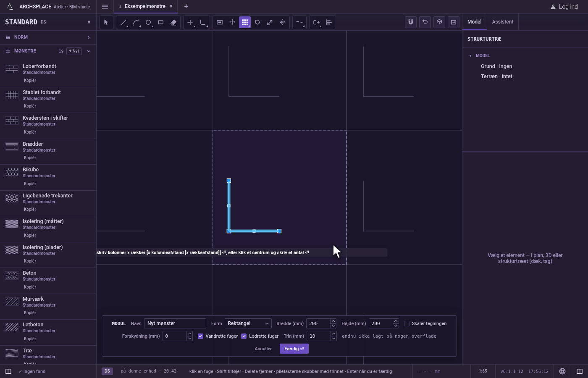588x378 pixels.
Task: Click the Færdig button
Action: pos(294,349)
